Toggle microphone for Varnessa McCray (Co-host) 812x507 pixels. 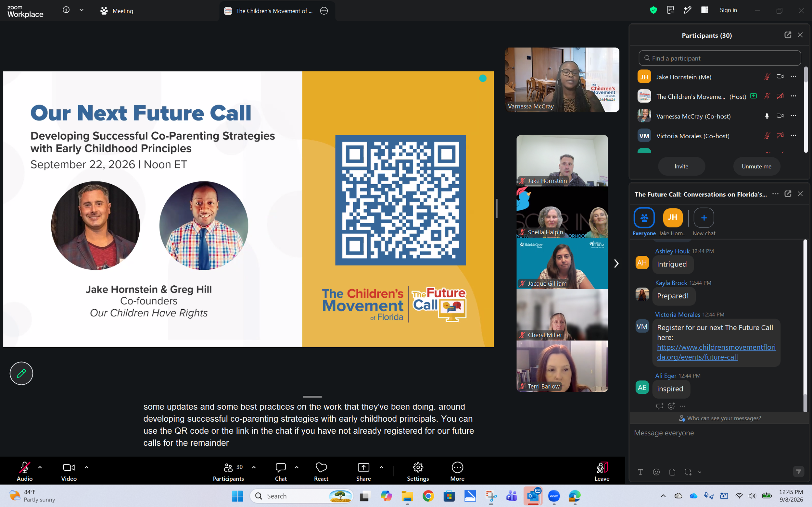tap(767, 116)
